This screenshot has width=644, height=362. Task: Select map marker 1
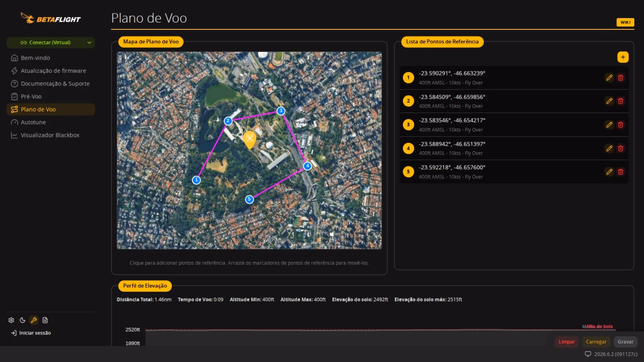(196, 180)
